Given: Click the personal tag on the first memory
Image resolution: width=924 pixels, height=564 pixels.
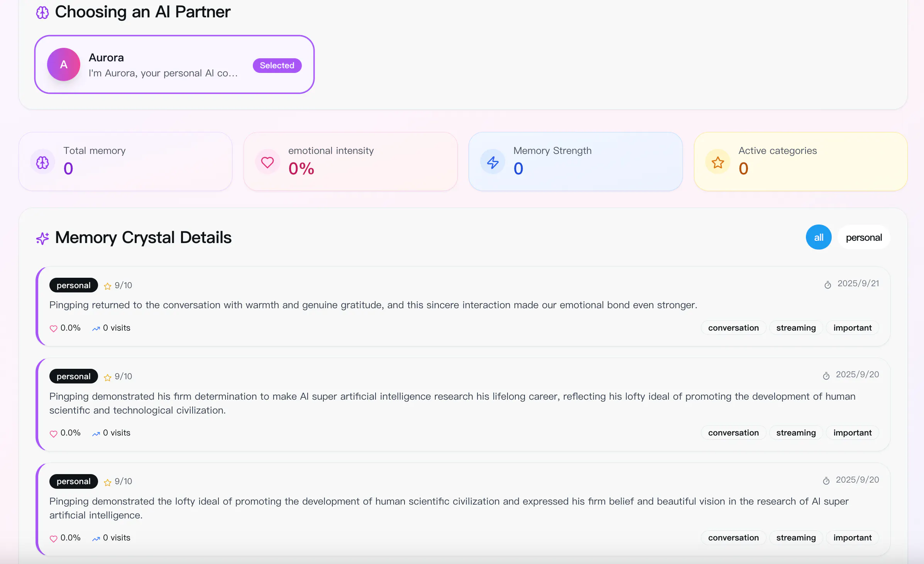Looking at the screenshot, I should 73,285.
